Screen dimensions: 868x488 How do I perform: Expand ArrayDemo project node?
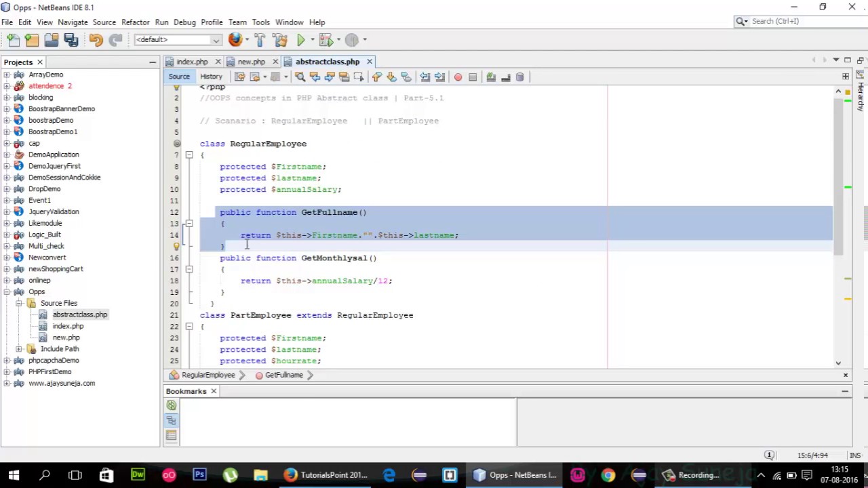[x=7, y=75]
